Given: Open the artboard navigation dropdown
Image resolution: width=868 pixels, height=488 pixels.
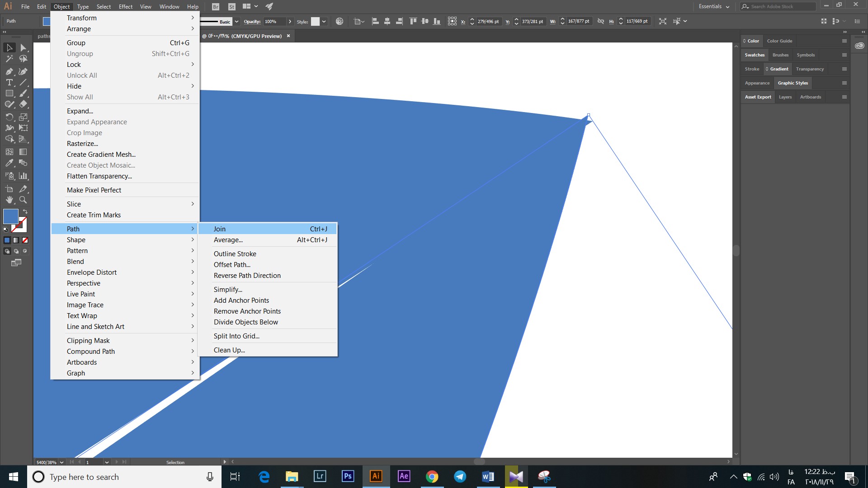Looking at the screenshot, I should click(107, 462).
